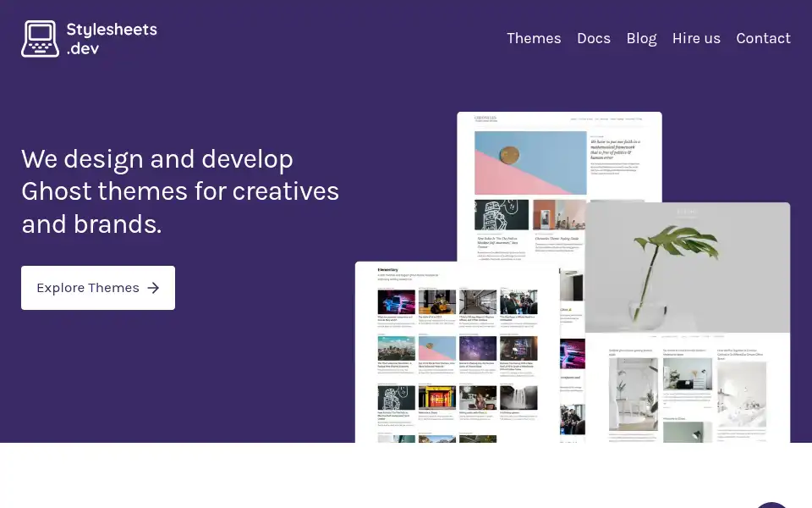The width and height of the screenshot is (812, 508).
Task: View the plant-in-vase theme preview screenshot
Action: [688, 323]
